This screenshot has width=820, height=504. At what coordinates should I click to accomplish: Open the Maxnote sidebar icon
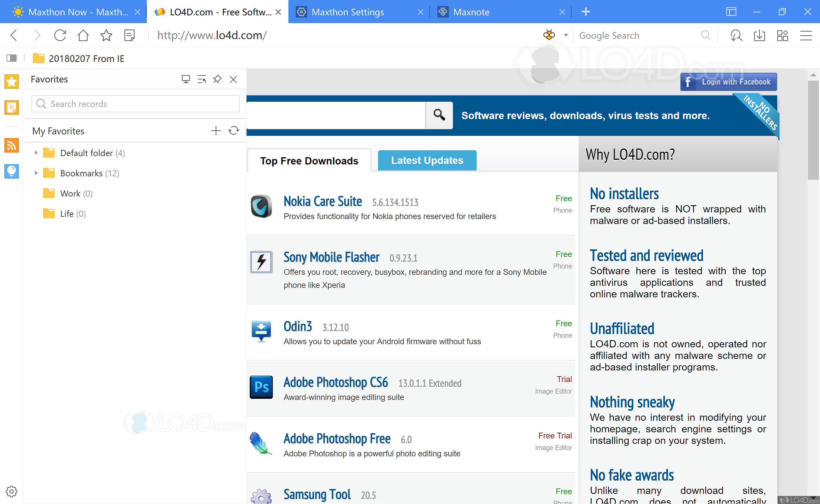point(11,107)
